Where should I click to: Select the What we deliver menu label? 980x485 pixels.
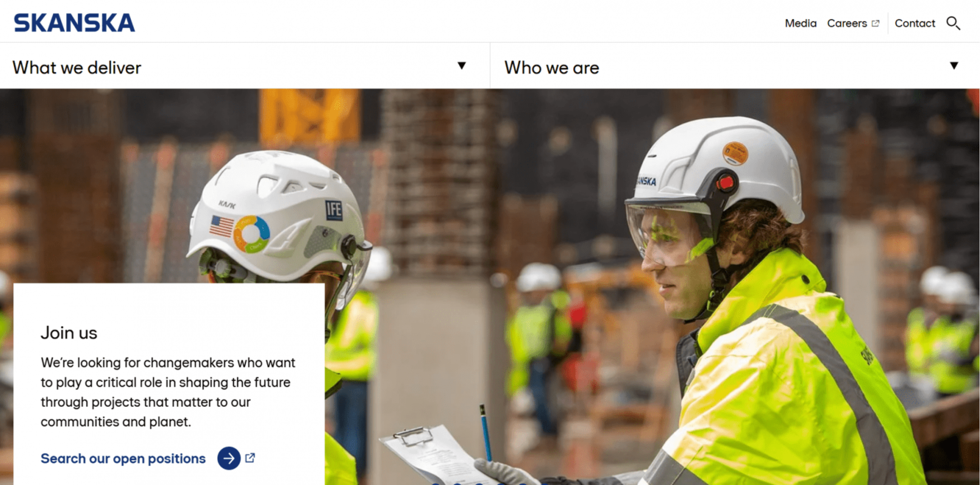click(x=77, y=68)
